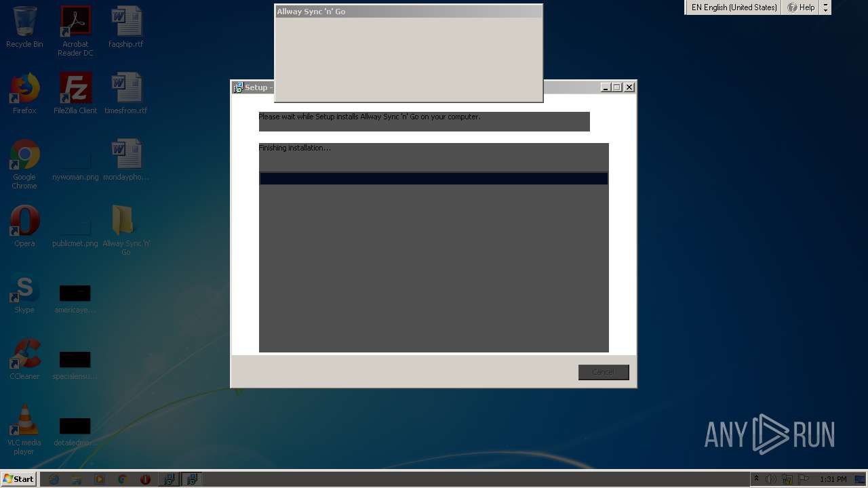Launch Firefox from the desktop

click(x=24, y=94)
